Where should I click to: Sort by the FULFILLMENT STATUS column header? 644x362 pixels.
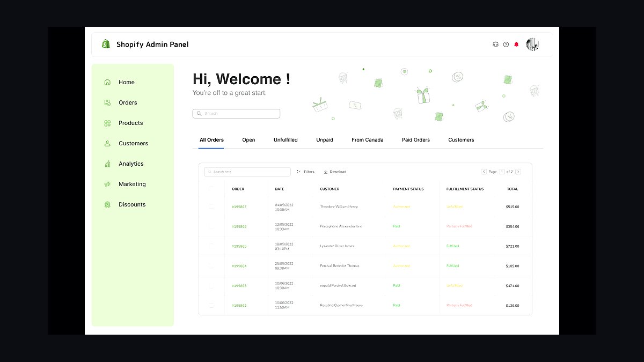[465, 189]
